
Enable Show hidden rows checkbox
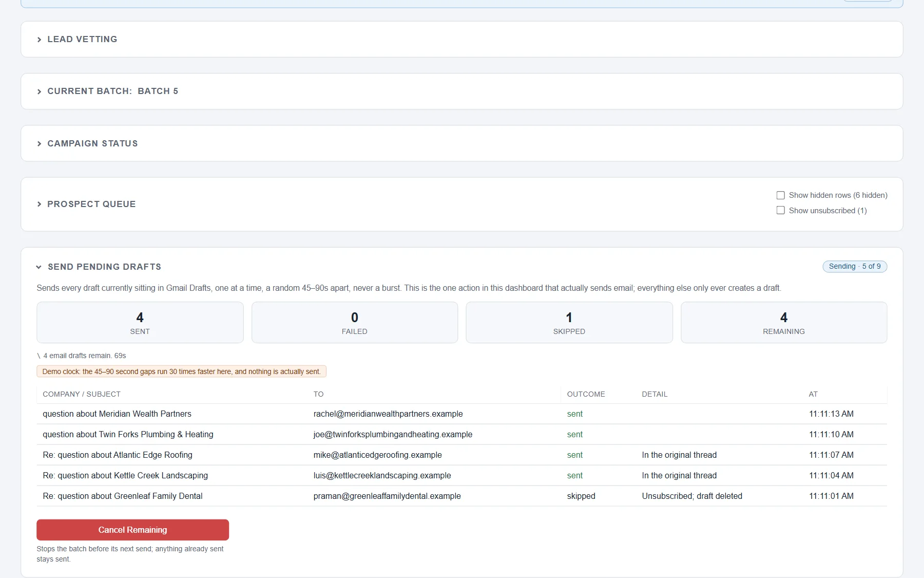tap(781, 195)
